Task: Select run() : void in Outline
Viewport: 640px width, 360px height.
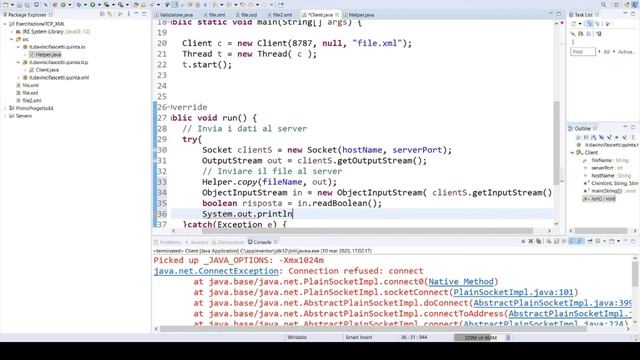Action: pyautogui.click(x=599, y=199)
